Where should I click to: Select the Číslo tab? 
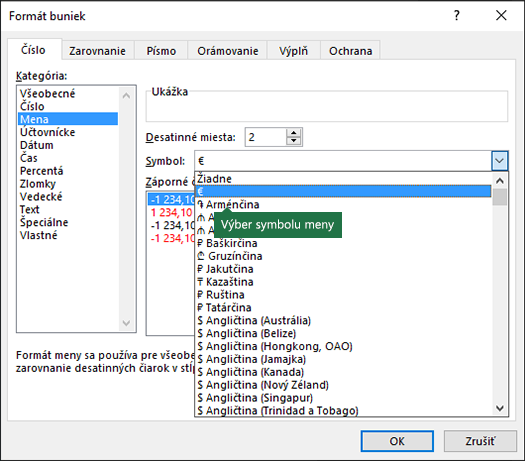coord(33,50)
